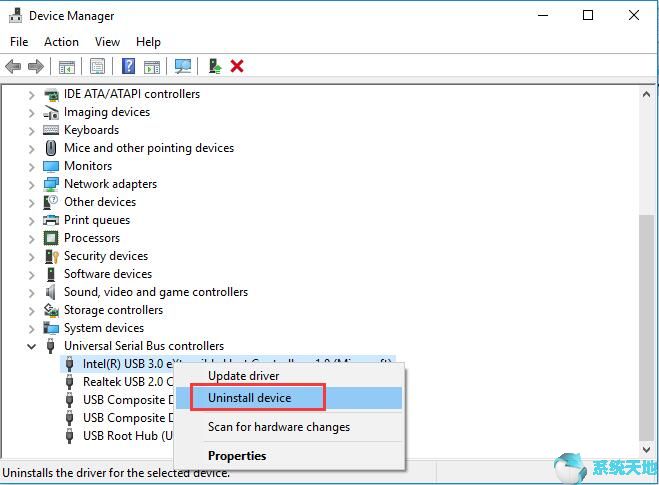Image resolution: width=659 pixels, height=485 pixels.
Task: Click the blue Help question mark icon
Action: [128, 66]
